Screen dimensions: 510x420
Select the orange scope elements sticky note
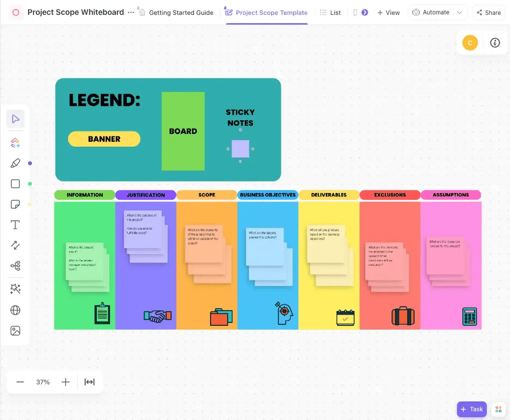(x=204, y=244)
